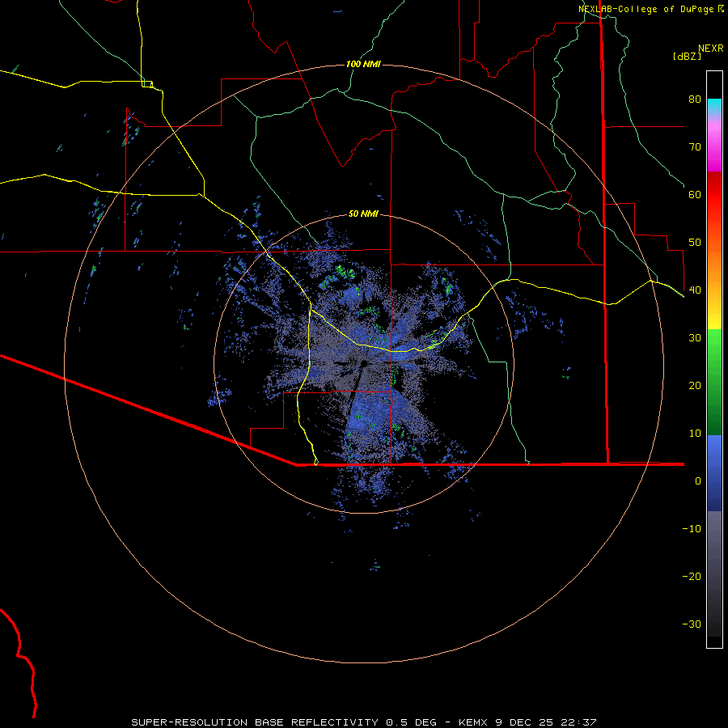Click the 30 value on the color scale

(x=695, y=338)
